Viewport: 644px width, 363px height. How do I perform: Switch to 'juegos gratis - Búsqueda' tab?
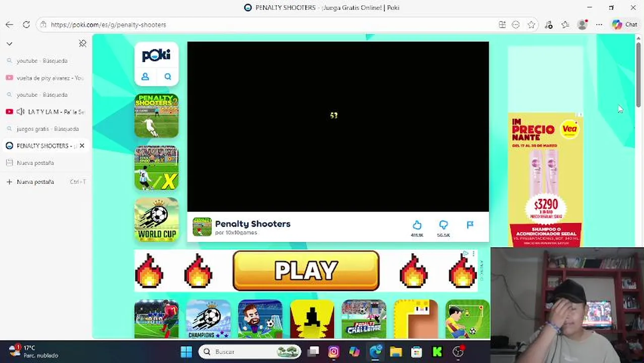tap(45, 129)
